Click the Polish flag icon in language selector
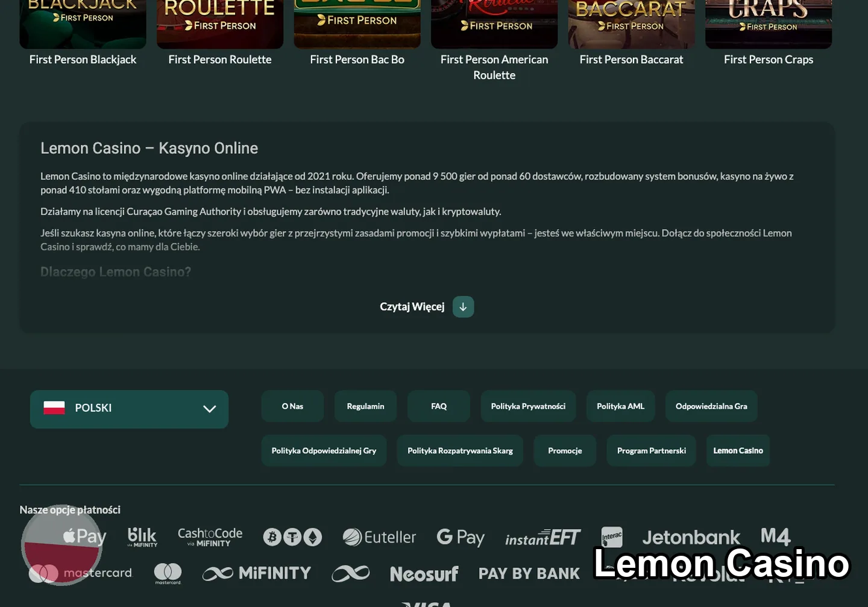Screen dimensions: 868x607 pos(54,408)
